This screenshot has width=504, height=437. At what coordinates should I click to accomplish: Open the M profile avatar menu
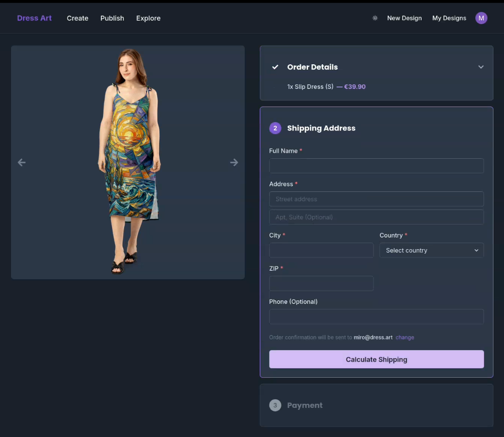[x=481, y=18]
